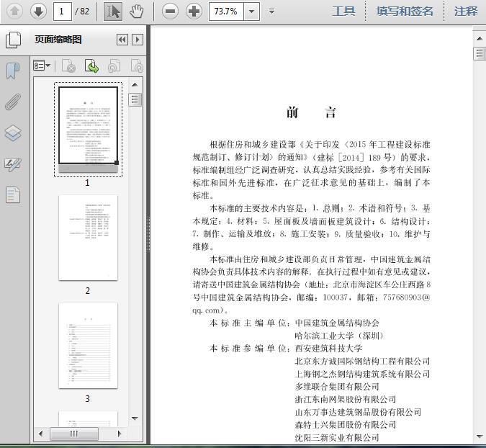Expand the toolbar customize options arrow
Screen dimensions: 486x448
click(x=271, y=11)
